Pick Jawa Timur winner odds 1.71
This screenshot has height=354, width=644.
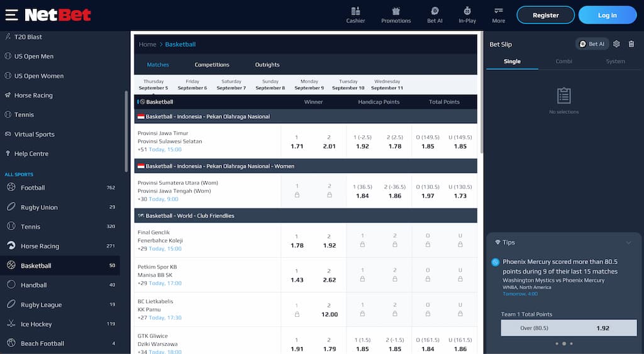pyautogui.click(x=297, y=141)
